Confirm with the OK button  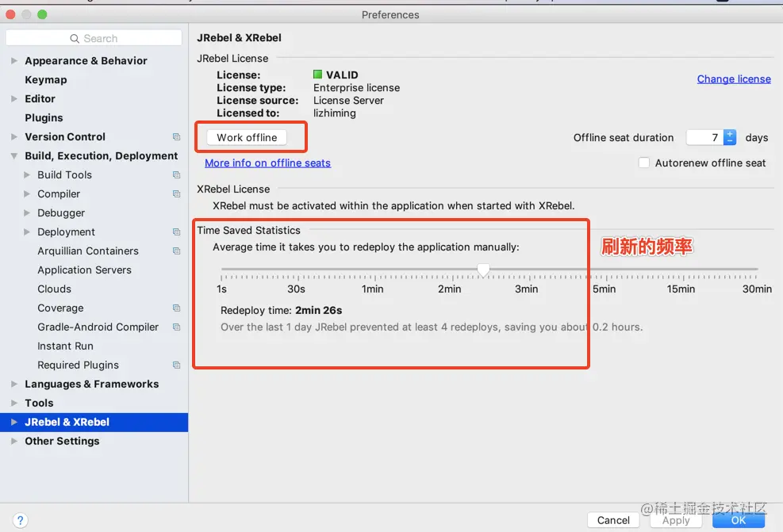(738, 520)
